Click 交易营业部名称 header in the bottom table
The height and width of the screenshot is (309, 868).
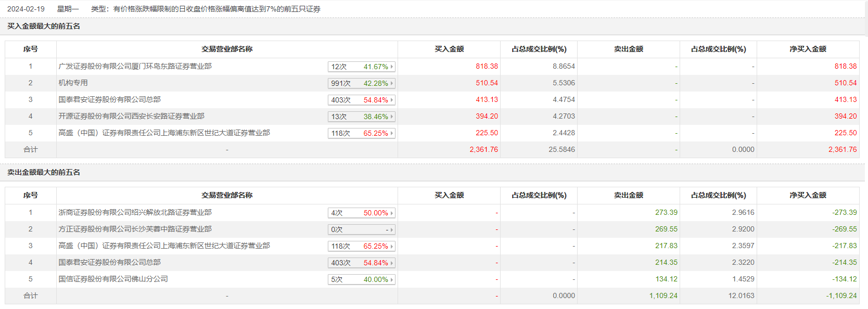point(227,195)
